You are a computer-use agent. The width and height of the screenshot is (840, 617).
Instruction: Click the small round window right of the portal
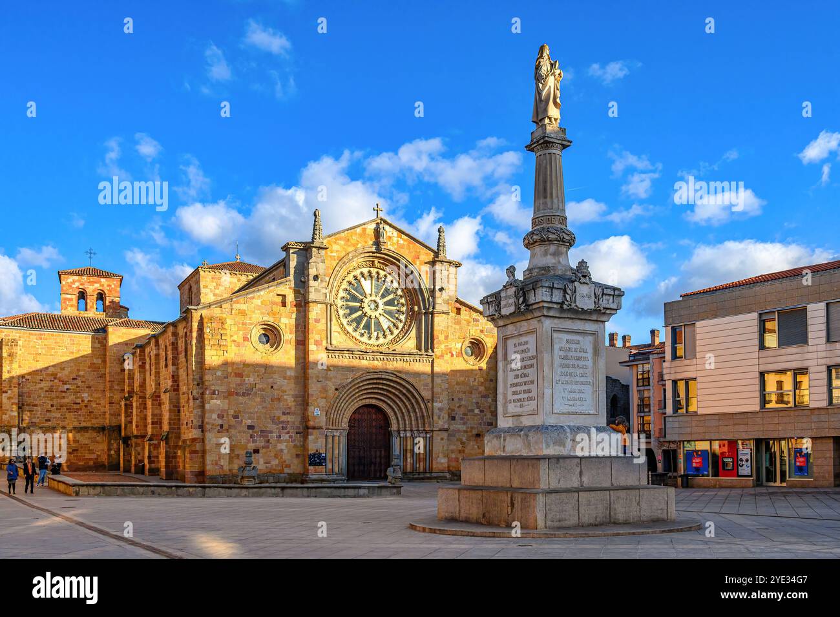tap(472, 350)
